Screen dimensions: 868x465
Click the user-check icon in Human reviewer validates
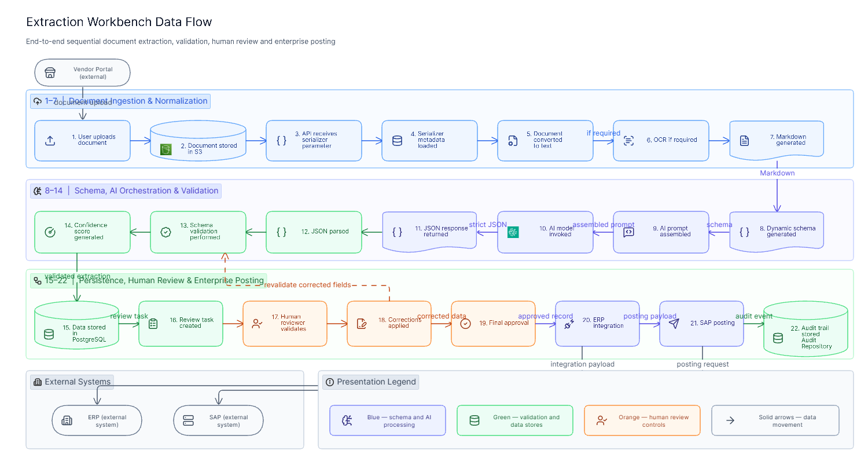[258, 324]
